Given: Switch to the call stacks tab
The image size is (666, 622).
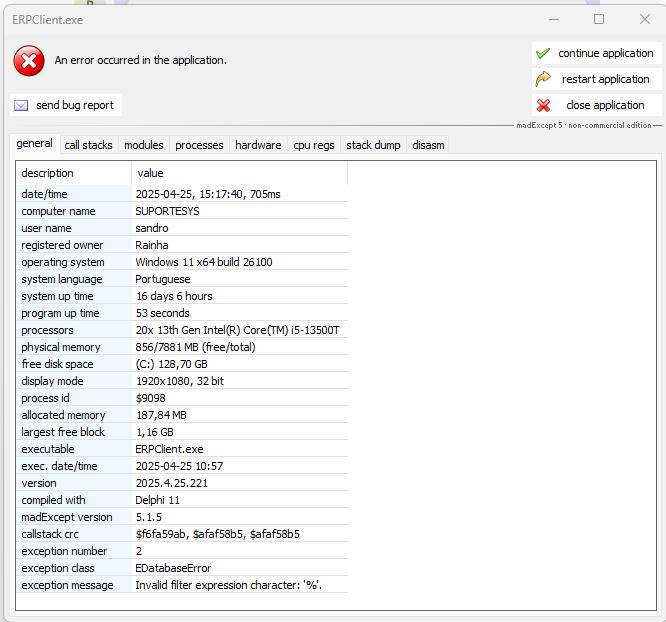Looking at the screenshot, I should [88, 145].
